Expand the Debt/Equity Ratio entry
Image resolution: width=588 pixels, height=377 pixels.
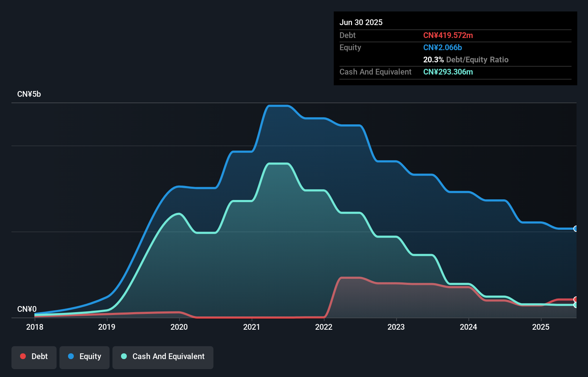[x=466, y=59]
